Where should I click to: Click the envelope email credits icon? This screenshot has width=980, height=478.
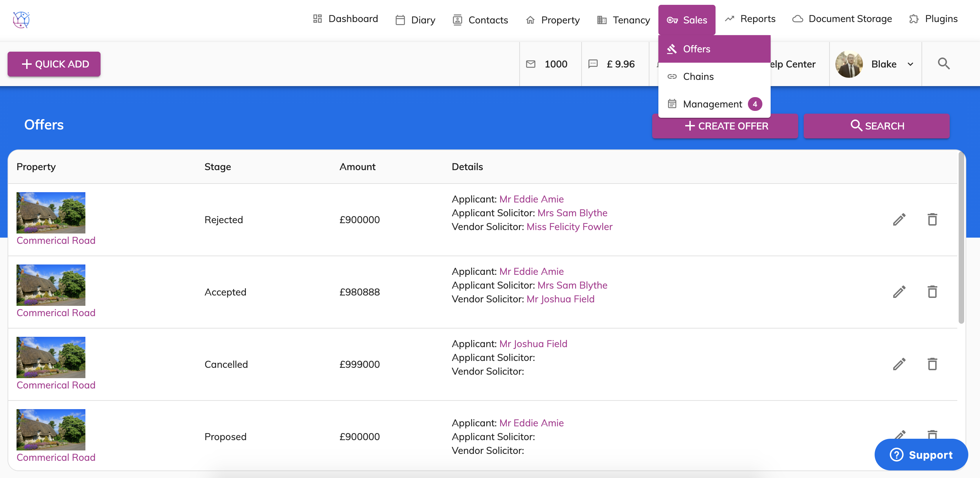pos(530,64)
